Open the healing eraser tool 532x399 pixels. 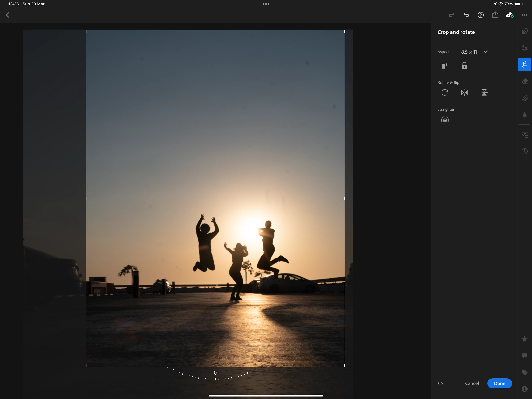pyautogui.click(x=525, y=81)
